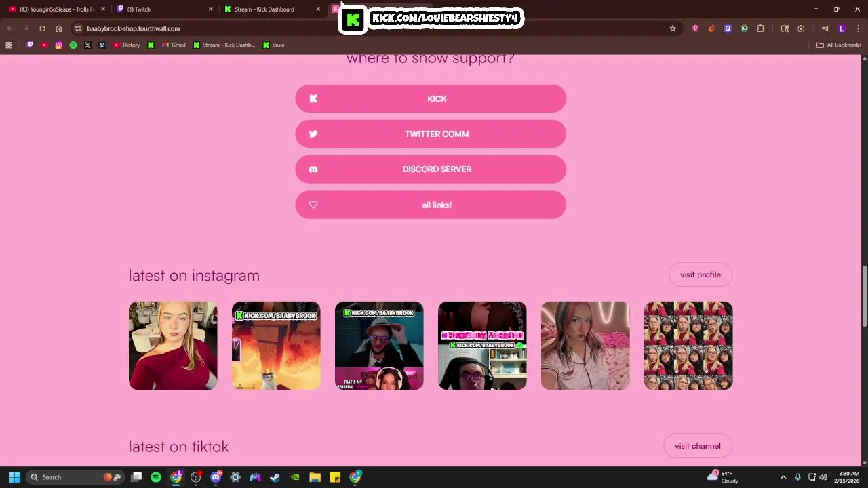
Task: Open the All Bookmarks folder
Action: [839, 45]
